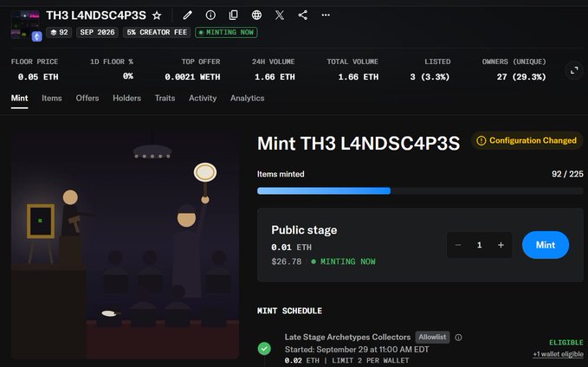
Task: Click the pencil edit icon
Action: point(188,15)
